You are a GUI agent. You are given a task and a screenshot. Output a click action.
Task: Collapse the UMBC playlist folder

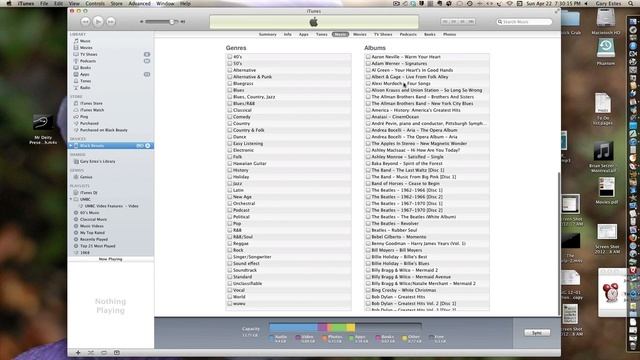[71, 199]
